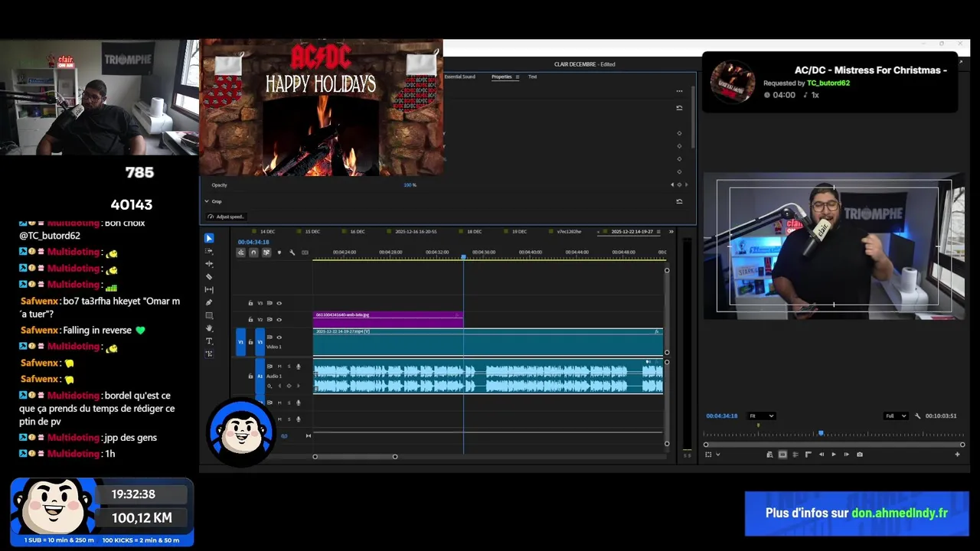Viewport: 980px width, 551px height.
Task: Open Timeline Display Settings wrench
Action: (x=292, y=253)
